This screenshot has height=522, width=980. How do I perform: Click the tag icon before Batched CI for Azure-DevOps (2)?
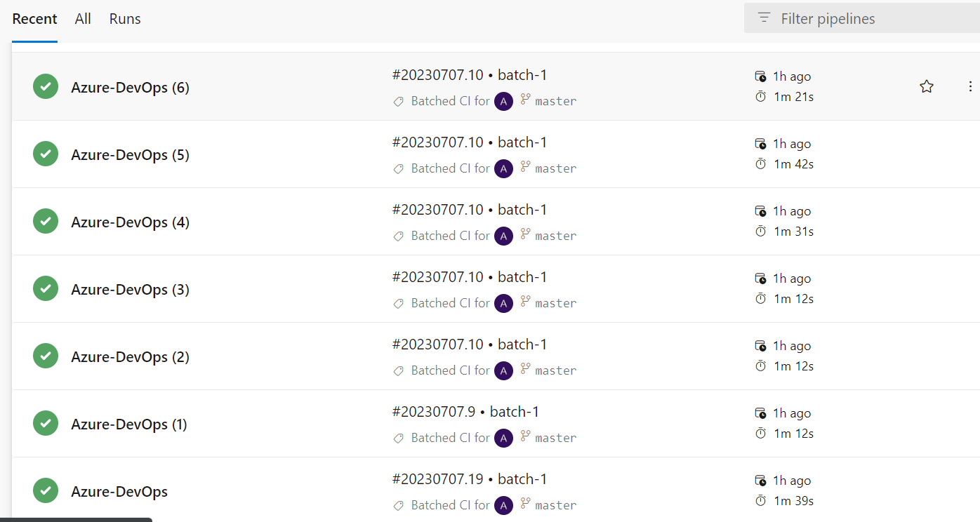coord(398,370)
